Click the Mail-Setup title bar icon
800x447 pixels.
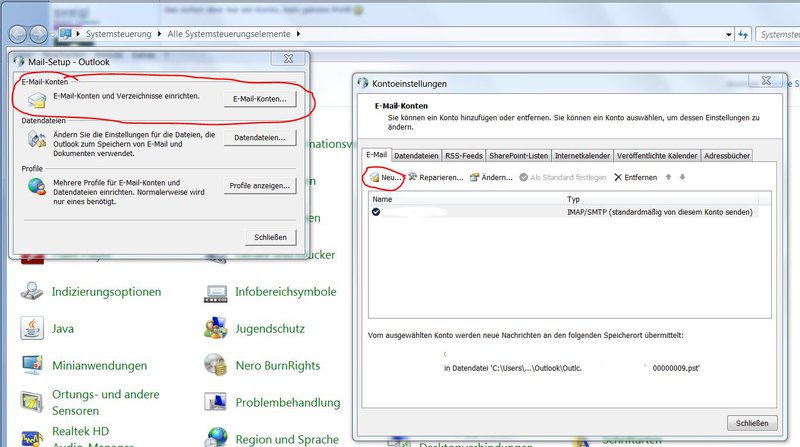(x=19, y=61)
